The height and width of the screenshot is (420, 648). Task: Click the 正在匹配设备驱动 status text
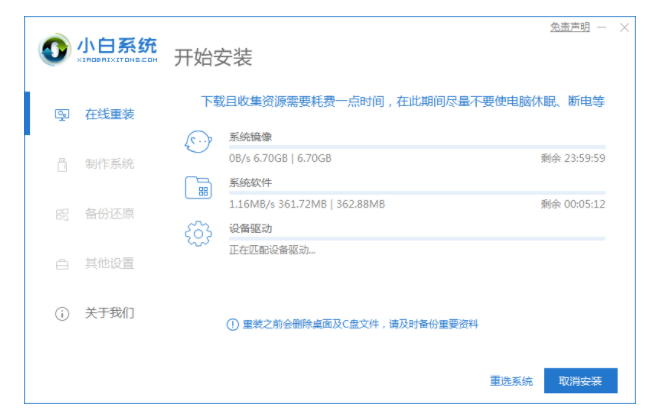[x=272, y=249]
